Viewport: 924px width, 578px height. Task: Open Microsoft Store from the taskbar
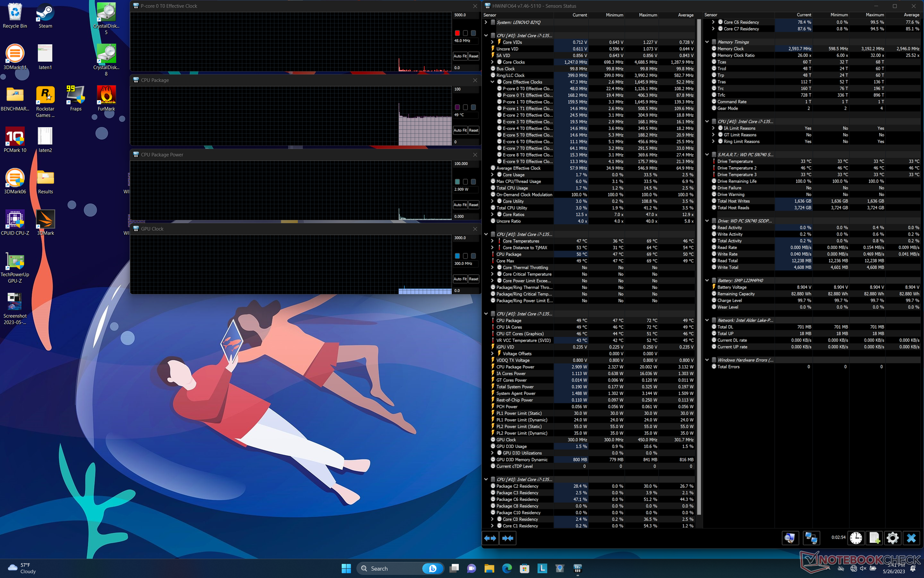click(525, 568)
